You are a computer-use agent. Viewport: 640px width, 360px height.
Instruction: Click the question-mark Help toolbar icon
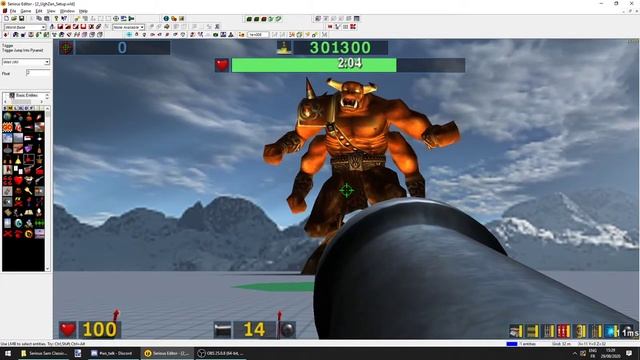coord(56,18)
